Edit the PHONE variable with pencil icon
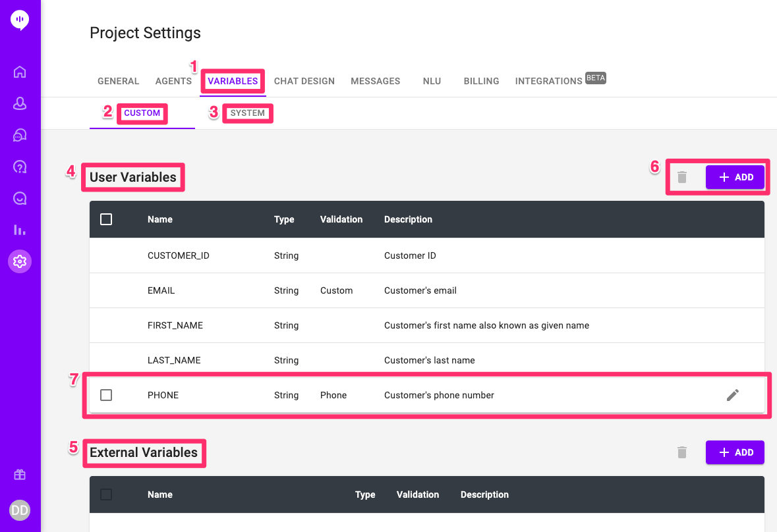 point(733,395)
